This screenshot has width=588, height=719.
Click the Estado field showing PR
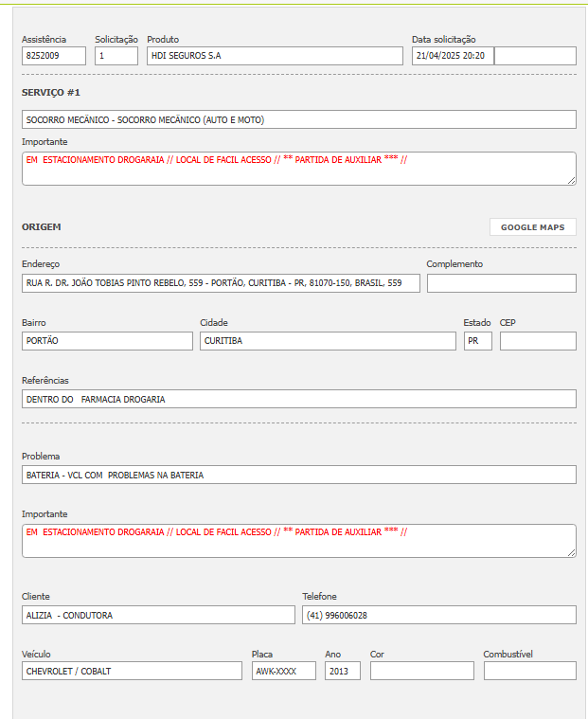(x=477, y=341)
